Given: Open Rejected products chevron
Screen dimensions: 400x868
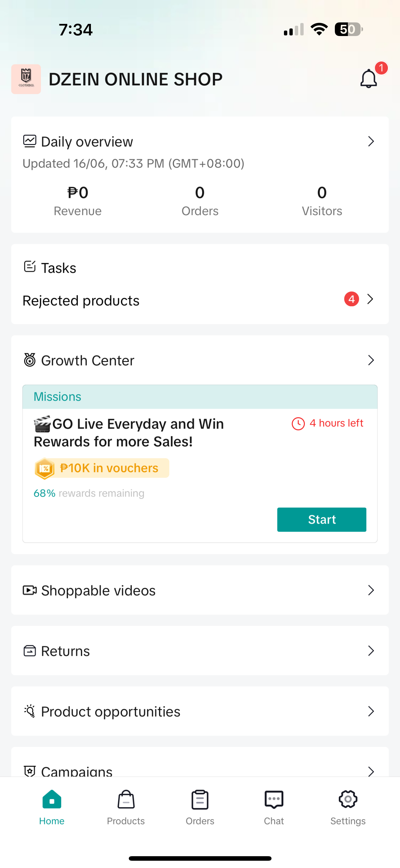Looking at the screenshot, I should (x=370, y=299).
